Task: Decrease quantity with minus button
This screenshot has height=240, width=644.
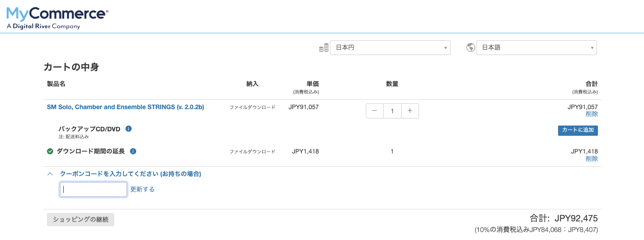Action: click(x=375, y=111)
